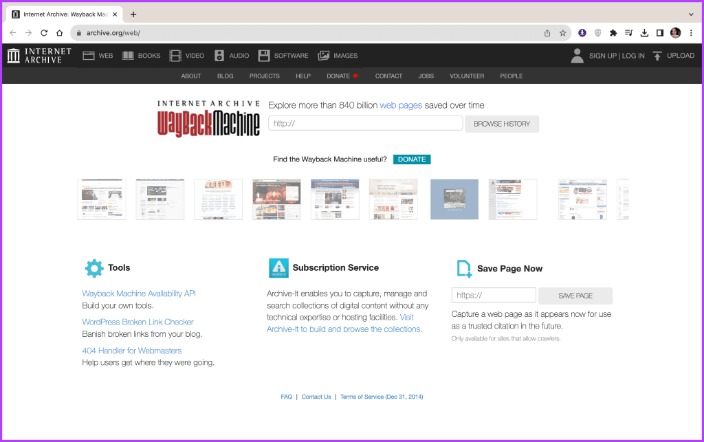Click the Internet Archive logo
The image size is (704, 442).
click(x=39, y=56)
